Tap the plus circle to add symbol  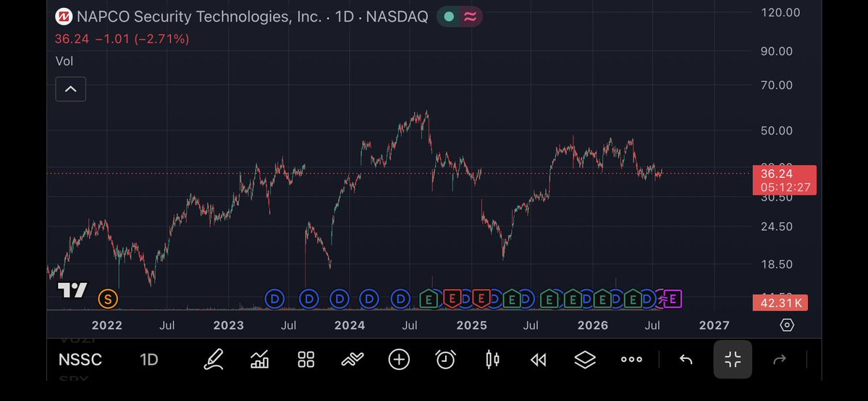(x=399, y=360)
